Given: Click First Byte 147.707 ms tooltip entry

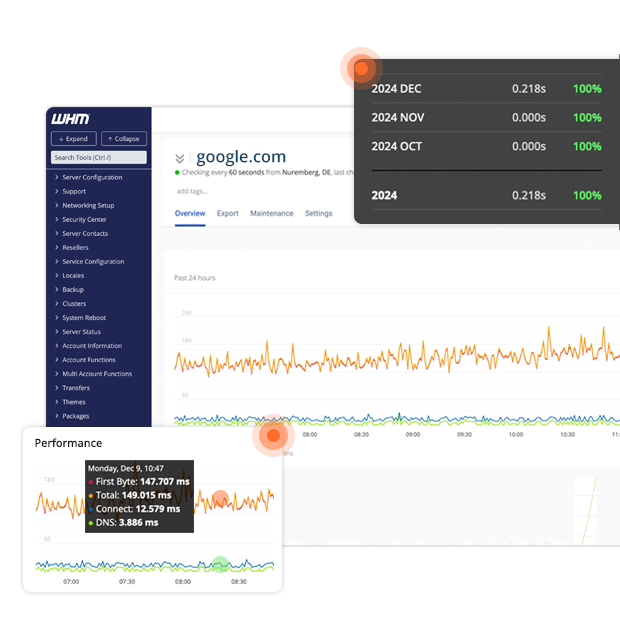Looking at the screenshot, I should pyautogui.click(x=139, y=482).
